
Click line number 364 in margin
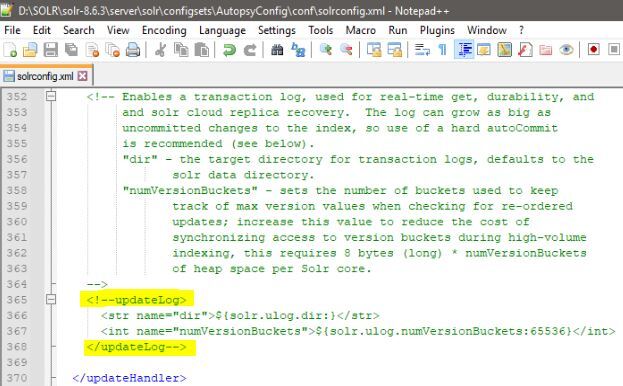[17, 284]
